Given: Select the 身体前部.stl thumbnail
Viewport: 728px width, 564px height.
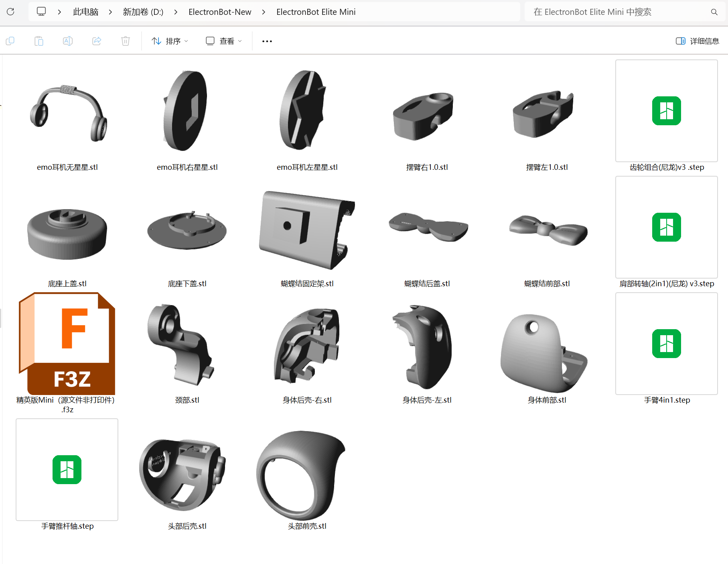Looking at the screenshot, I should pyautogui.click(x=544, y=353).
